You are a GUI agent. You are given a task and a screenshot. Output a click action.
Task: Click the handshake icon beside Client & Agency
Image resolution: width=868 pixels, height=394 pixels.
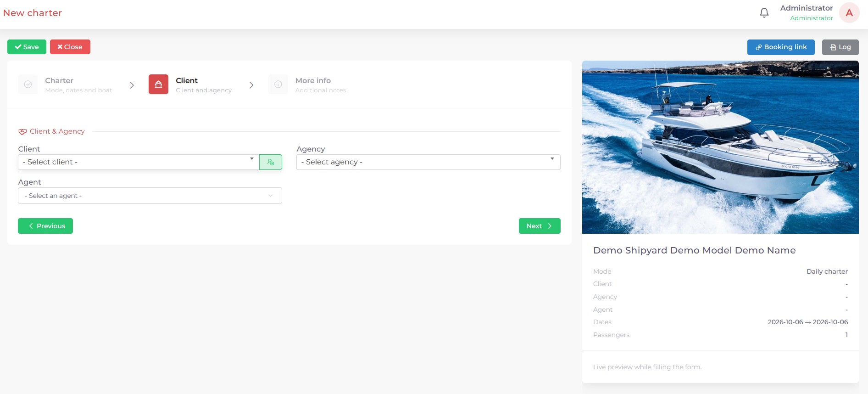(22, 132)
